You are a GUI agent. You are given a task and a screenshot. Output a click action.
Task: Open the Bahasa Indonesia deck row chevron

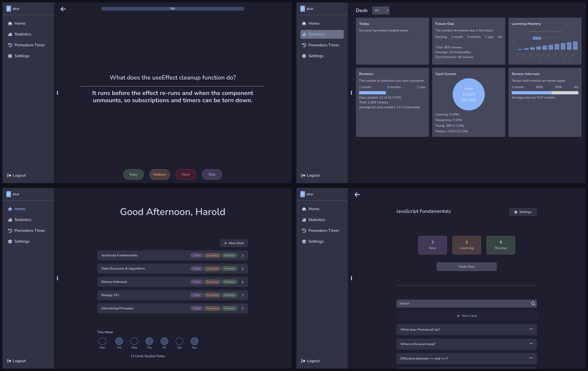pos(242,282)
